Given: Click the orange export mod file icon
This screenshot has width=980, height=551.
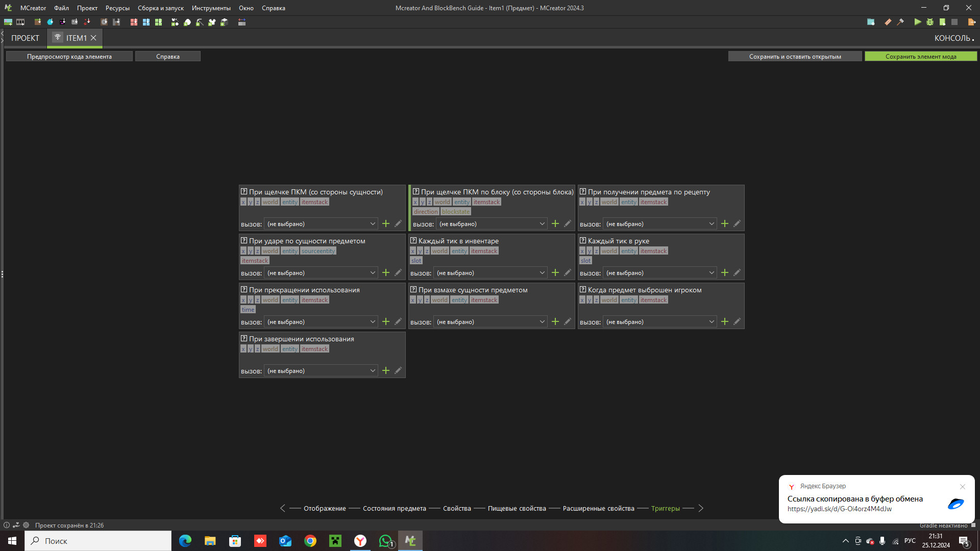Looking at the screenshot, I should coord(971,22).
